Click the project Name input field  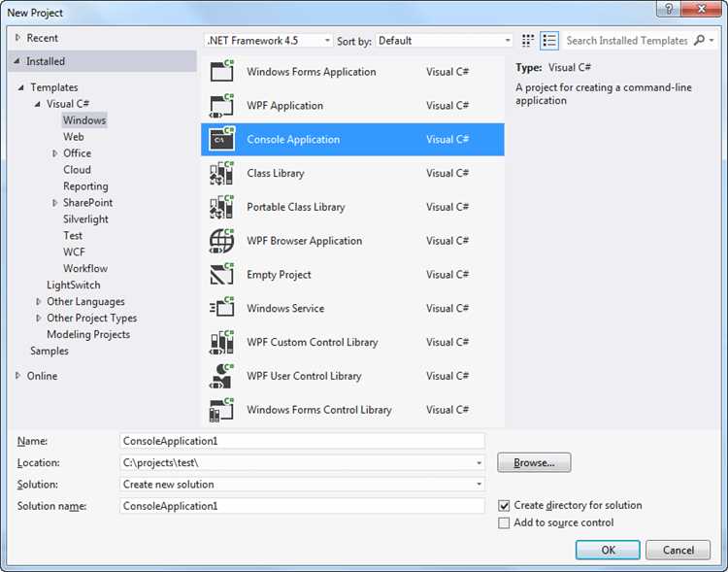point(302,441)
